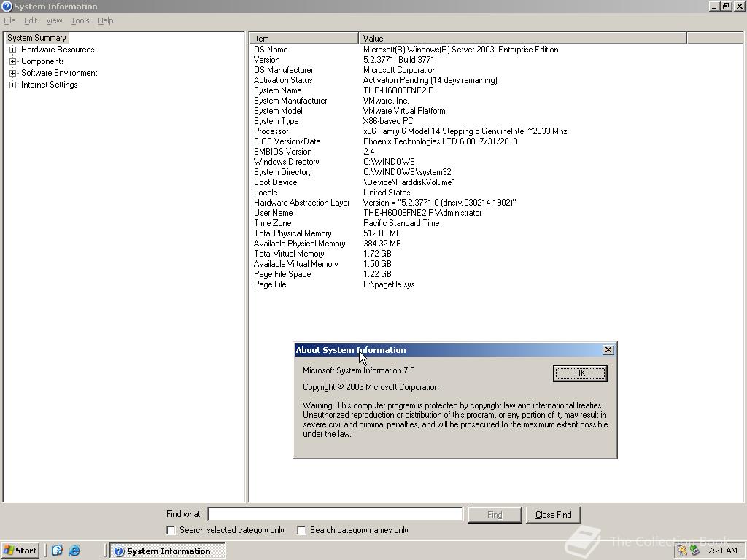Expand the Hardware Resources node

13,50
